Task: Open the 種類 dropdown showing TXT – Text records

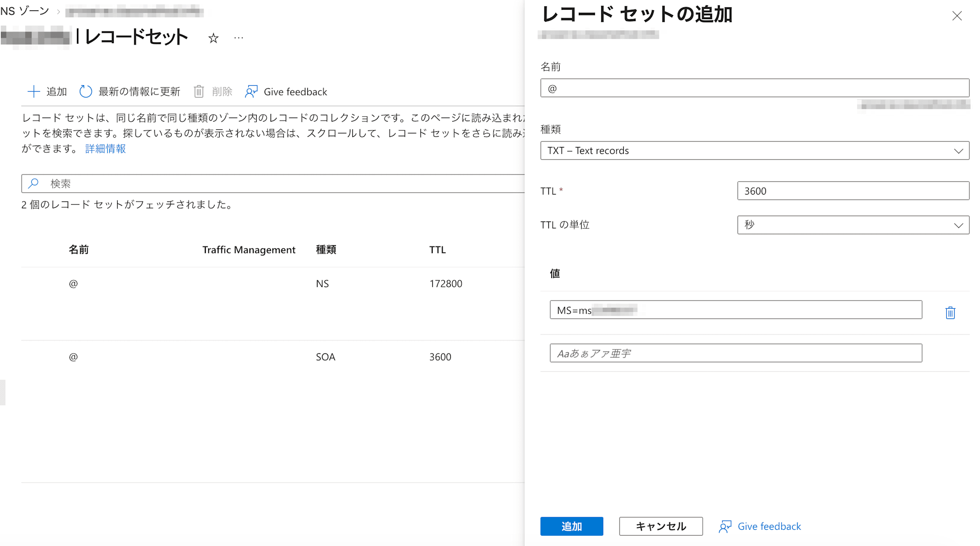Action: coord(755,150)
